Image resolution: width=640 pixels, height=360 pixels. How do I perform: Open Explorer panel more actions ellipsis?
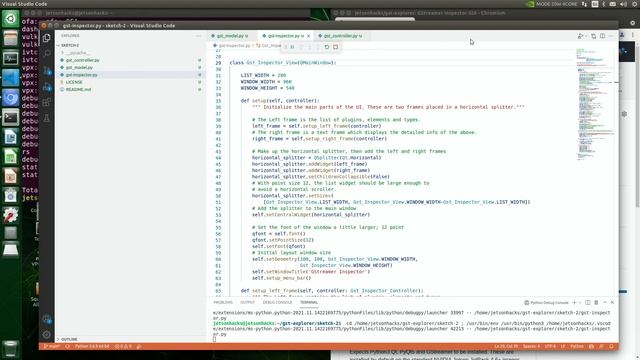[x=198, y=36]
